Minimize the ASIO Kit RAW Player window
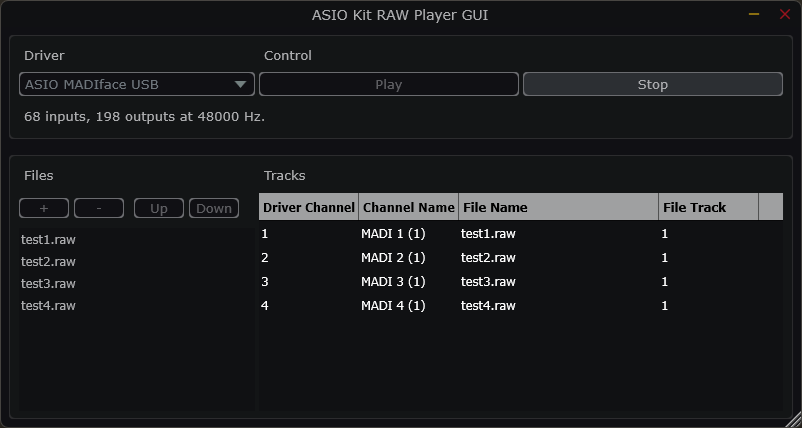Viewport: 802px width, 428px height. click(x=754, y=14)
